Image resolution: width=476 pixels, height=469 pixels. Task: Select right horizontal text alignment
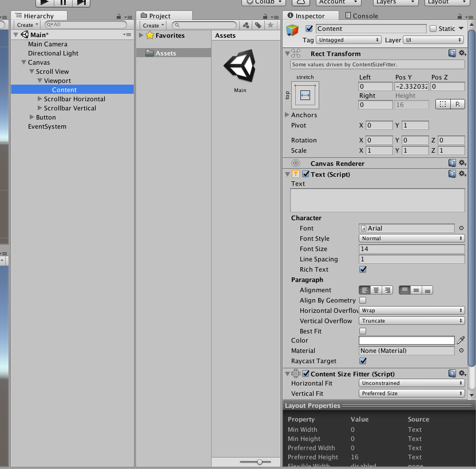(x=387, y=290)
